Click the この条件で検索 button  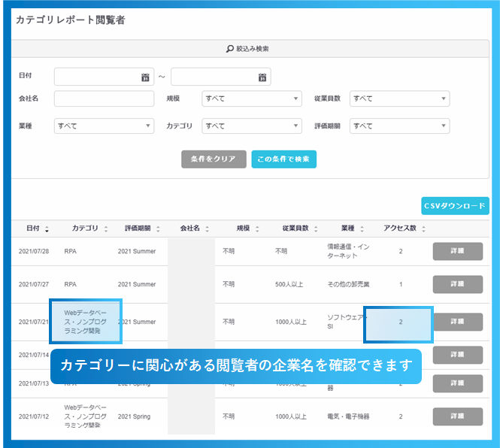[283, 159]
